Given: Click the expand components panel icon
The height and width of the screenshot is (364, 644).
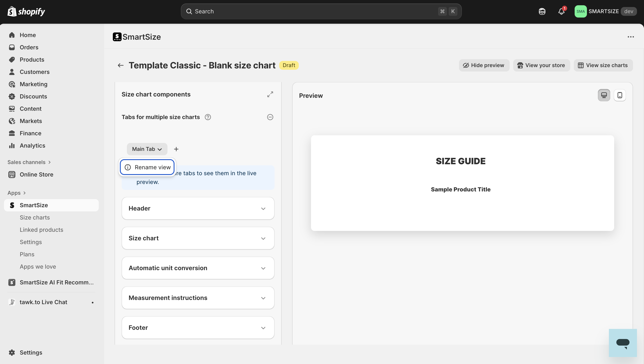Looking at the screenshot, I should pos(270,94).
